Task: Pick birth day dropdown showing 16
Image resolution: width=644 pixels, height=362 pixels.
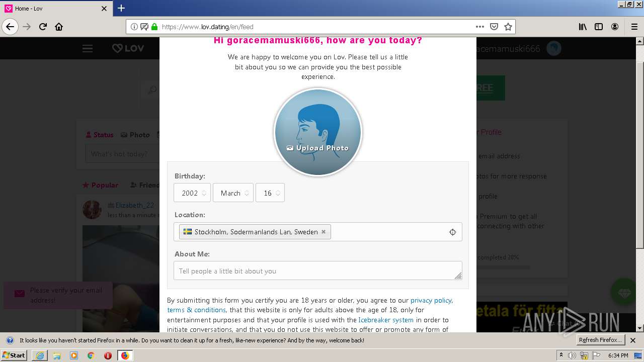Action: [270, 193]
